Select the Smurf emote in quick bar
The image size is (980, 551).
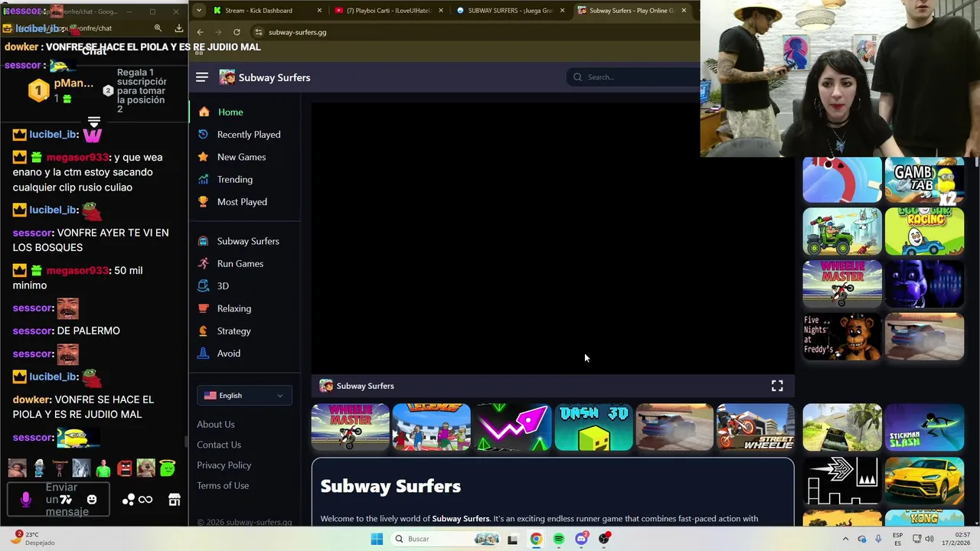pos(38,468)
